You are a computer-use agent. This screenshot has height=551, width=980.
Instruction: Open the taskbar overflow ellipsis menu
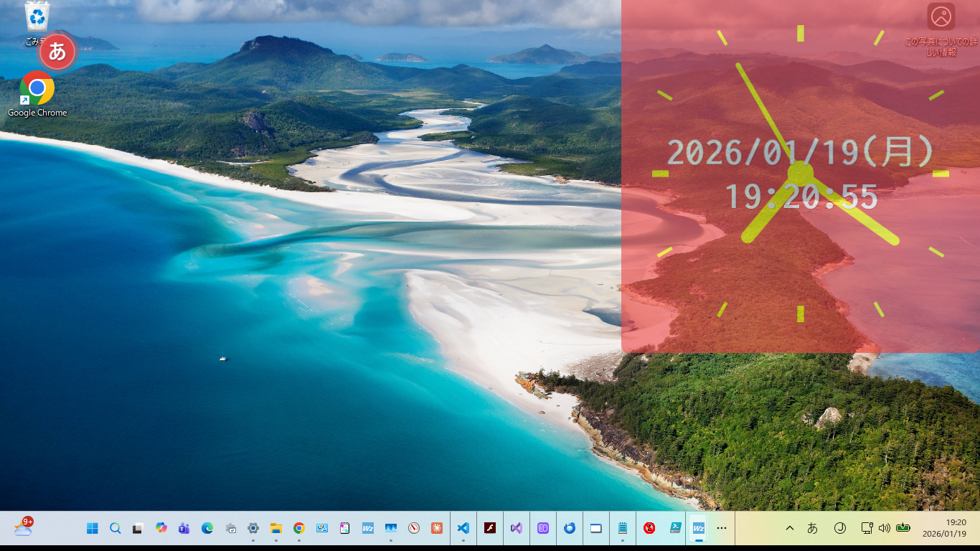point(722,528)
